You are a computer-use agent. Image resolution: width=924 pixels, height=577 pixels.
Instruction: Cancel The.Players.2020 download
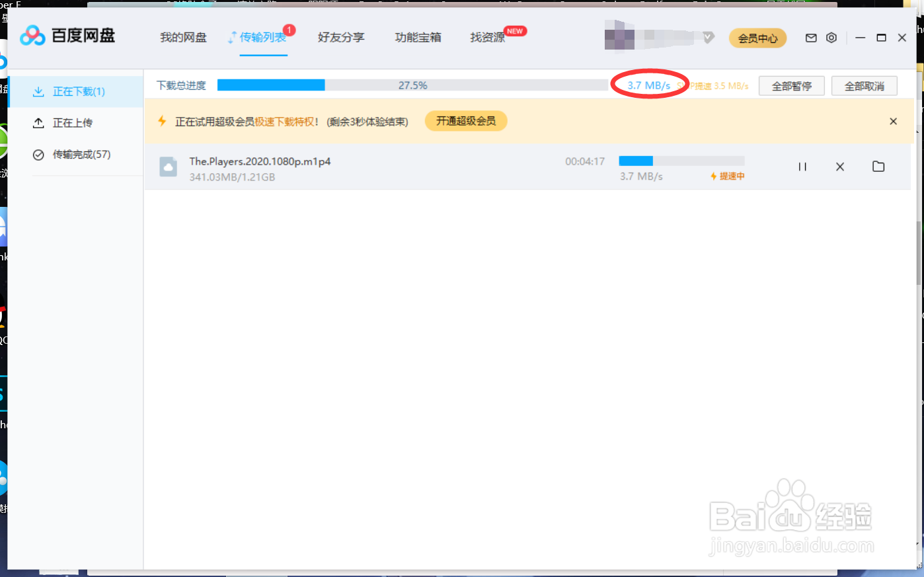(x=840, y=167)
